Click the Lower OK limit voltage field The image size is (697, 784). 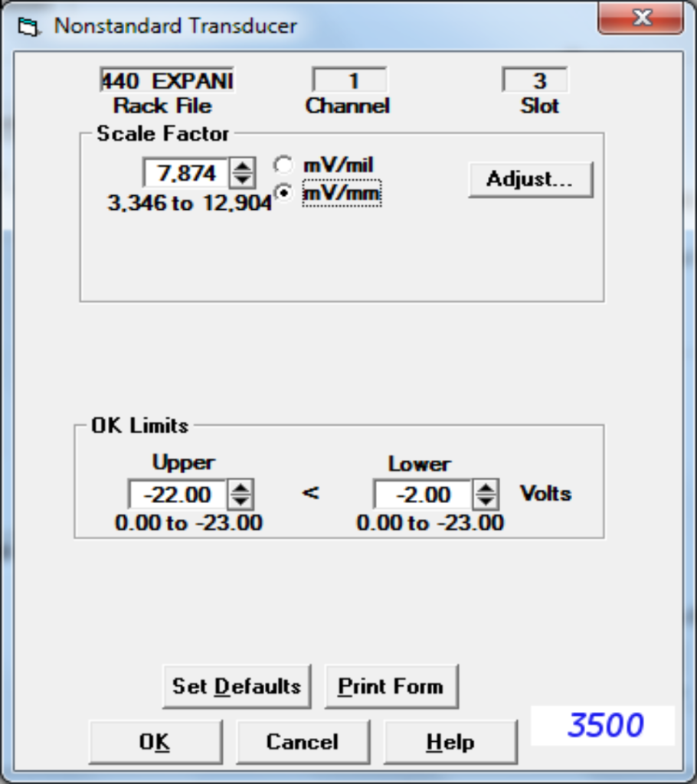(422, 495)
